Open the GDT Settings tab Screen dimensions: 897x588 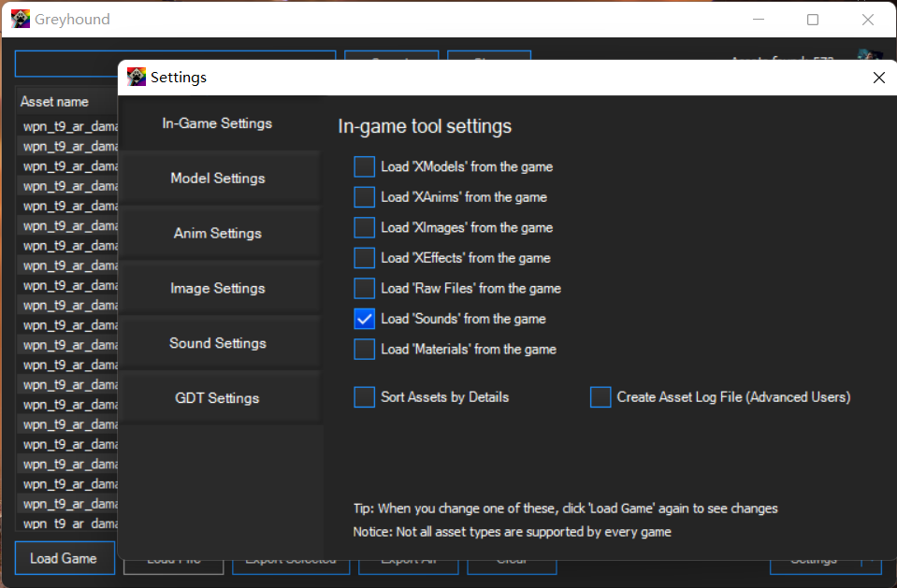tap(218, 398)
